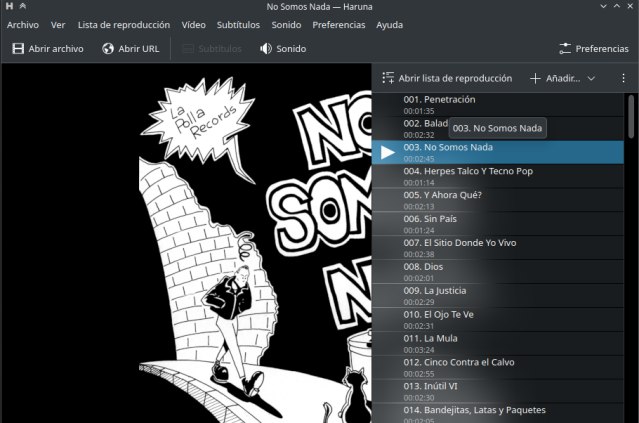The width and height of the screenshot is (639, 423).
Task: Open the three-dot playlist options menu
Action: (x=623, y=78)
